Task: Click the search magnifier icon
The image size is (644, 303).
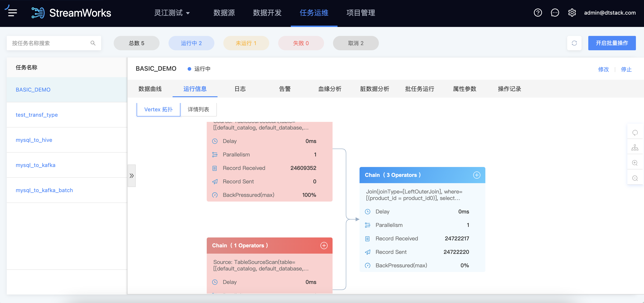Action: (x=93, y=43)
